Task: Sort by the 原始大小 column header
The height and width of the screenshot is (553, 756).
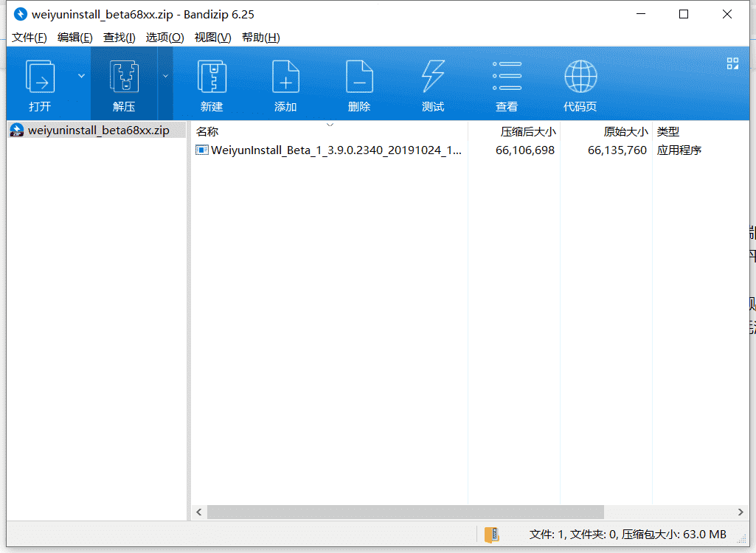Action: [x=606, y=131]
